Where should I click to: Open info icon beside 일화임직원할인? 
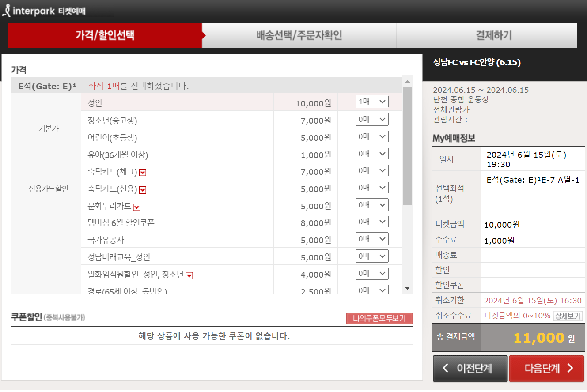click(189, 275)
